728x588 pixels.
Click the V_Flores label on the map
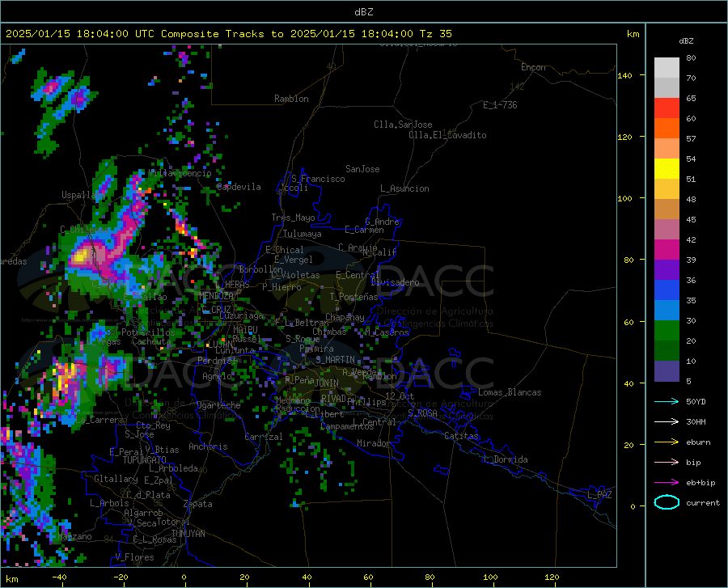(x=134, y=557)
